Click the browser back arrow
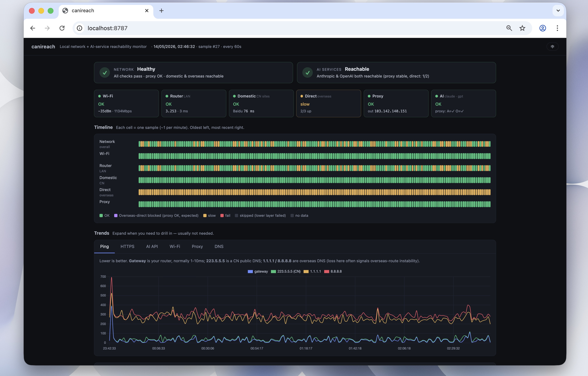588x376 pixels. coord(33,28)
